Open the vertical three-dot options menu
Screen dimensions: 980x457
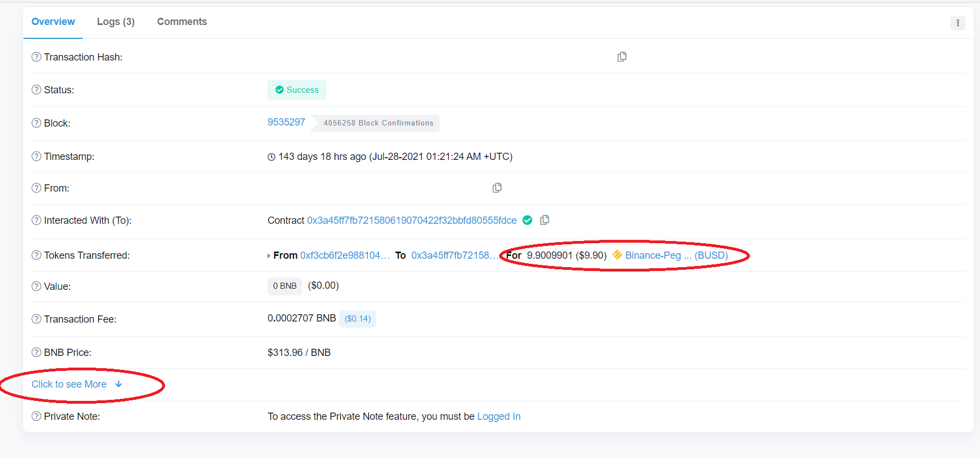[x=958, y=23]
